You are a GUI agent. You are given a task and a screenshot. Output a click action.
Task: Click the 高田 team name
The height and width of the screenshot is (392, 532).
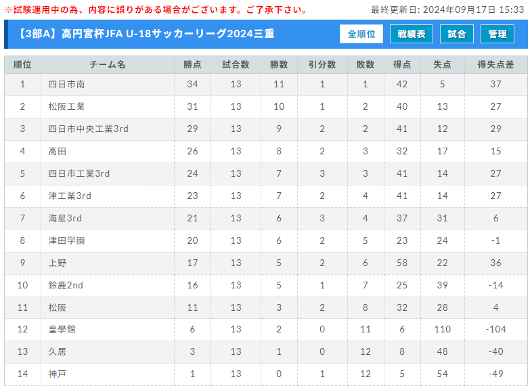coord(58,152)
